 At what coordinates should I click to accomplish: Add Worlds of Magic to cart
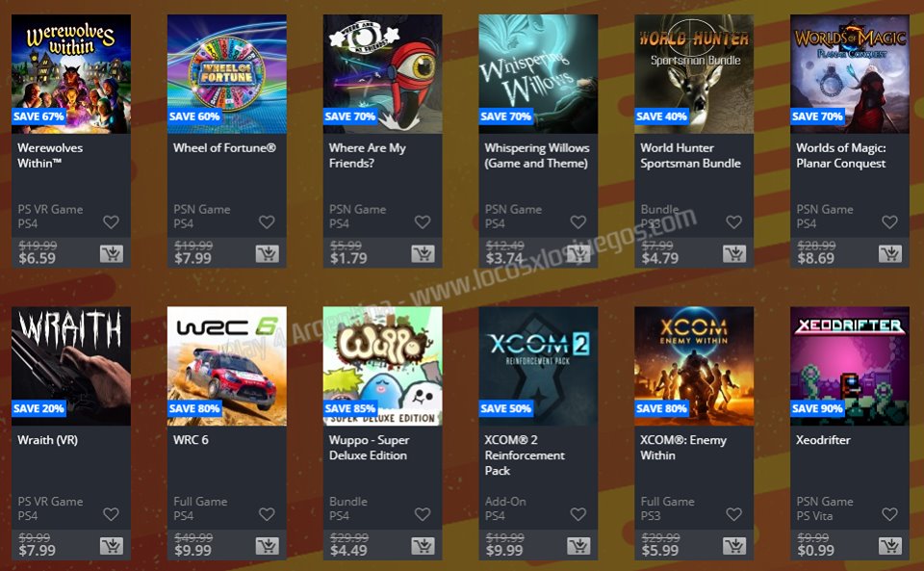click(889, 254)
